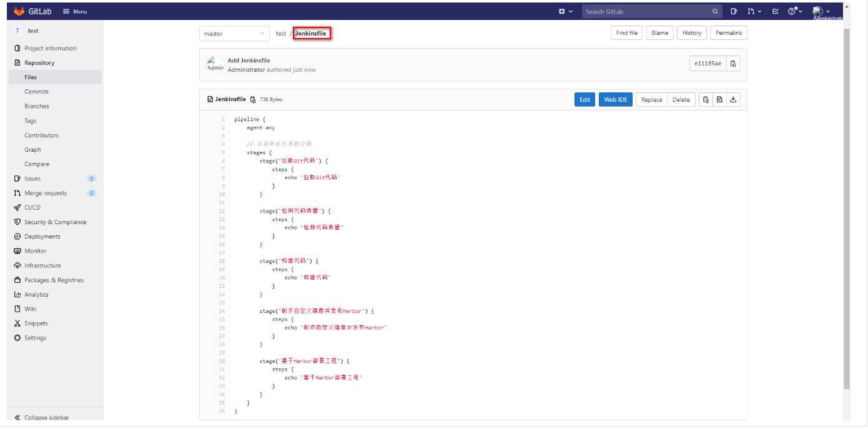Click the Issues count badge 0

click(x=91, y=179)
